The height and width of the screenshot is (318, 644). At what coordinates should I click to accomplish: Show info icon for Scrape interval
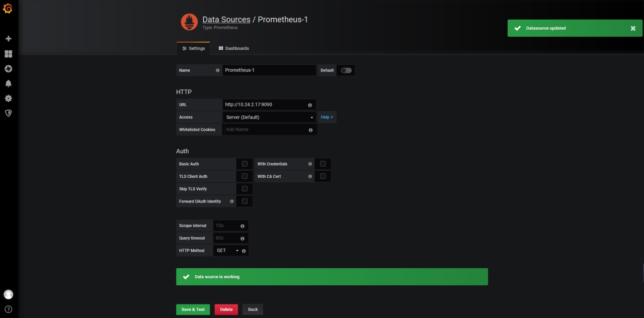243,226
